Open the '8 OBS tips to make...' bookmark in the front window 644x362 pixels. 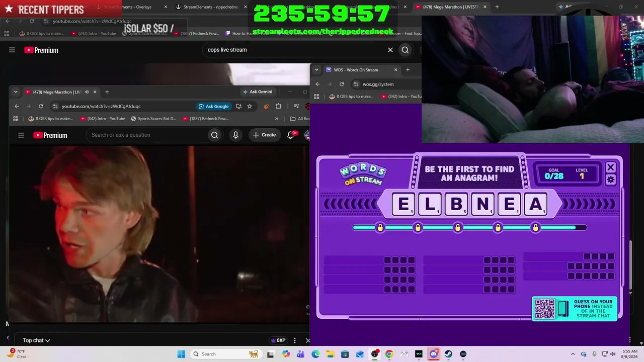[50, 119]
